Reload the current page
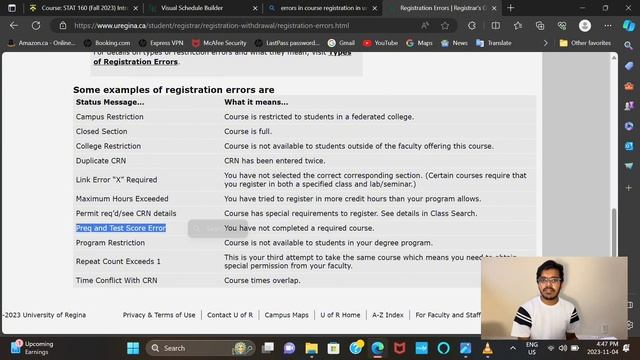 [x=36, y=26]
